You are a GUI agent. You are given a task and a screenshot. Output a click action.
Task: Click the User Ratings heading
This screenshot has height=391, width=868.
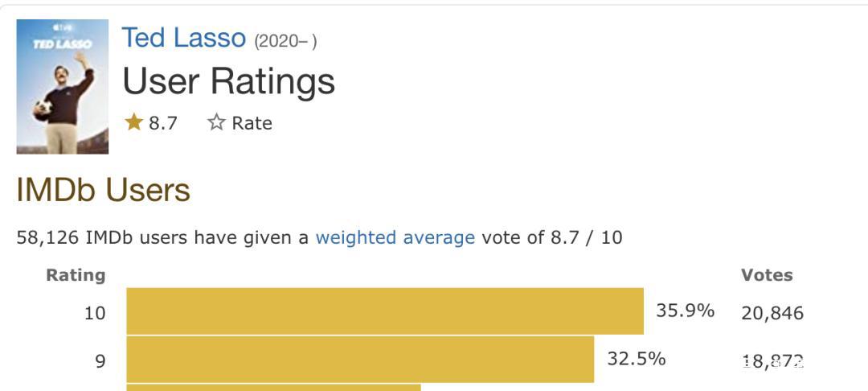click(x=228, y=81)
